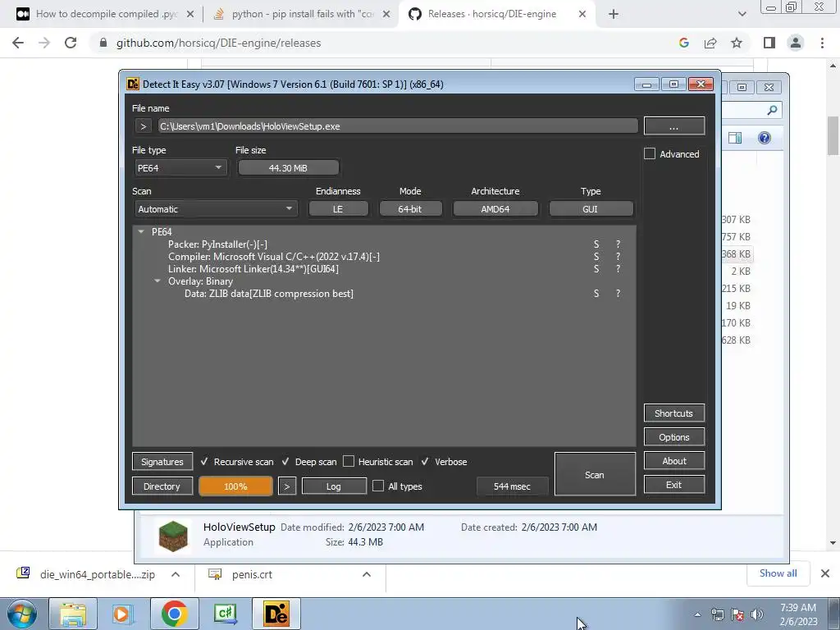This screenshot has width=840, height=630.
Task: Click the ? link on Compiler row
Action: point(618,257)
